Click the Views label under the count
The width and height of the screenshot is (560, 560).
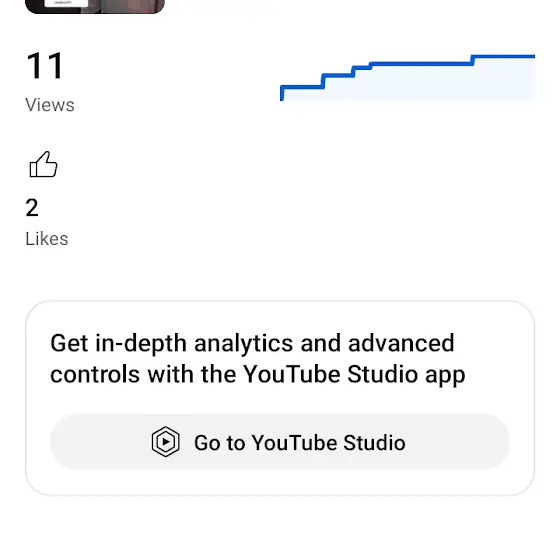(x=50, y=105)
